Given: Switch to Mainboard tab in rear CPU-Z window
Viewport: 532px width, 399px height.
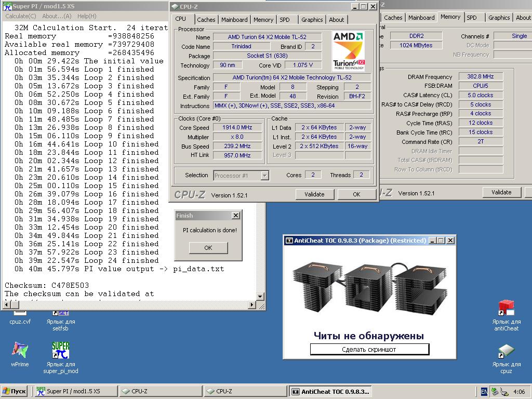Looking at the screenshot, I should 421,18.
